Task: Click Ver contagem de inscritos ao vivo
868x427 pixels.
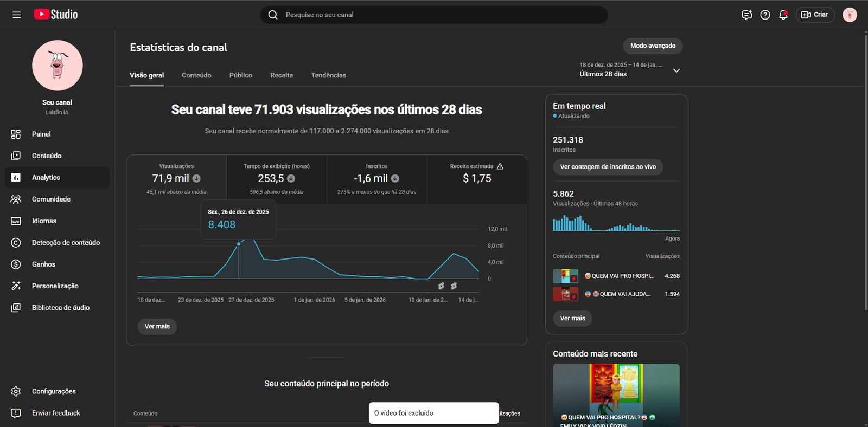Action: tap(608, 167)
